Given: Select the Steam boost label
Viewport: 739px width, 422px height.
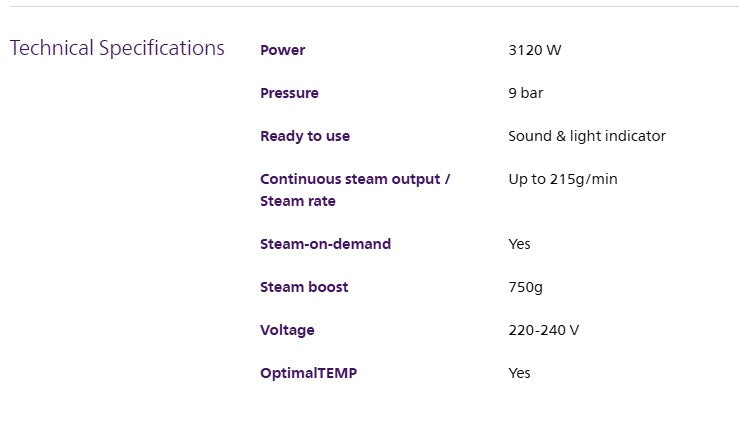Looking at the screenshot, I should (x=304, y=287).
